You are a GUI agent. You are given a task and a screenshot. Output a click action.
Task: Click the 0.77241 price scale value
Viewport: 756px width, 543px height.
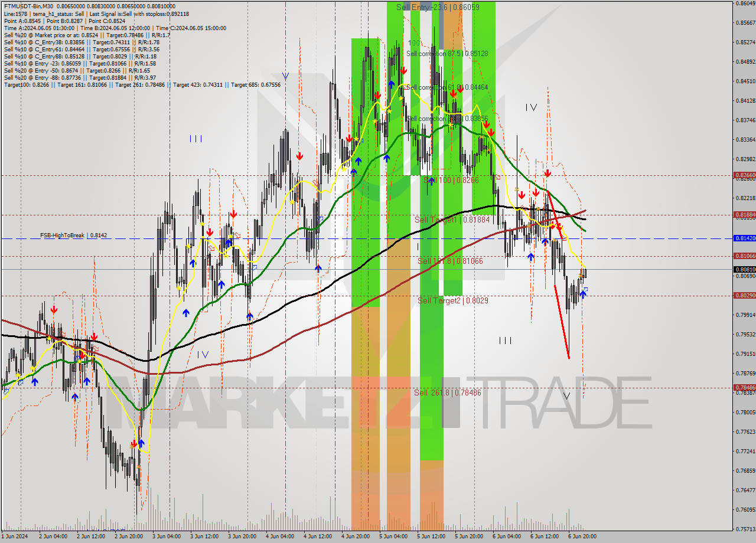coord(745,452)
